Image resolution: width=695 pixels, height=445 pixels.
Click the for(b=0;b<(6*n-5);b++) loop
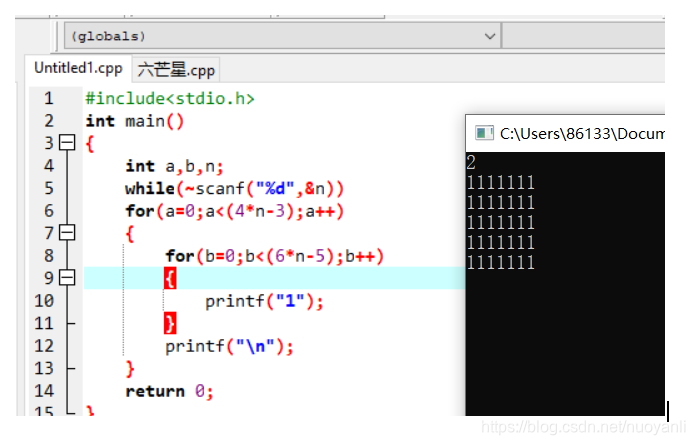coord(275,256)
